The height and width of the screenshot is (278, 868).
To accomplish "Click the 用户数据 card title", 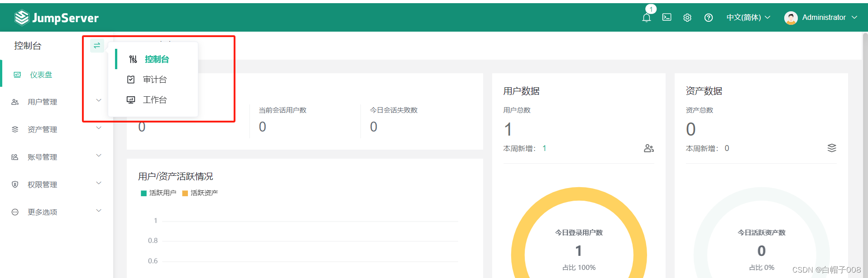I will click(x=522, y=91).
